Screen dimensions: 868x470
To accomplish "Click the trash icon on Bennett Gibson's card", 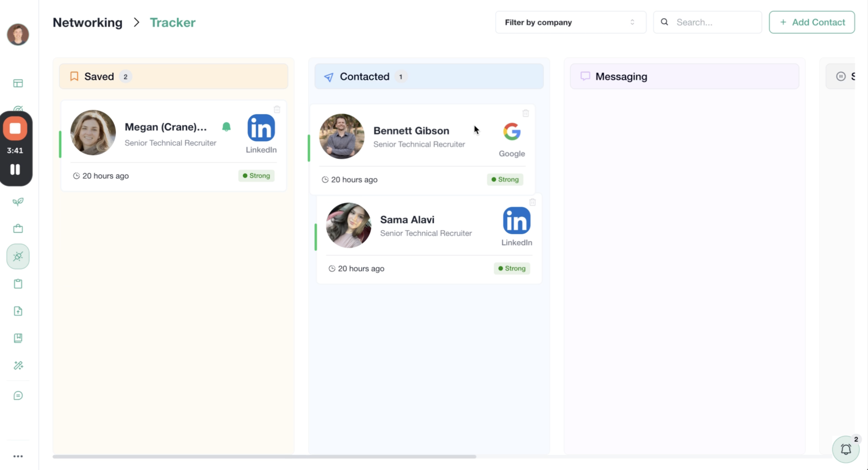I will click(526, 113).
